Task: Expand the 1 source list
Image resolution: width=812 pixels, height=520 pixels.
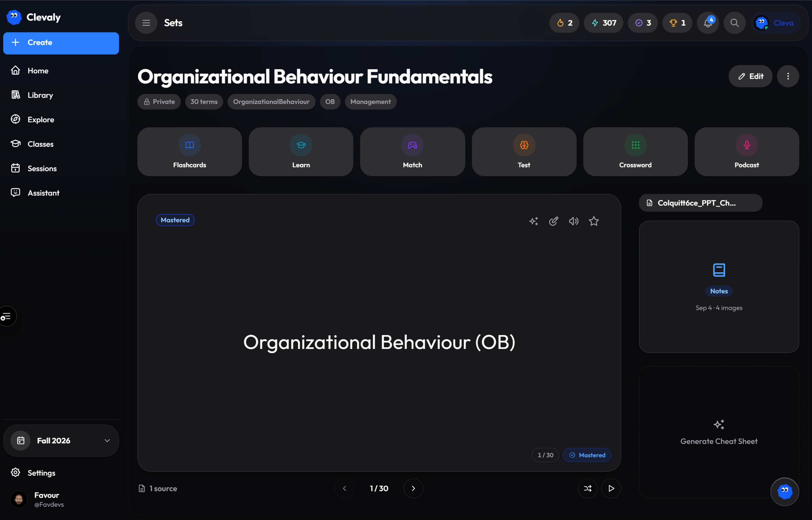Action: 158,488
